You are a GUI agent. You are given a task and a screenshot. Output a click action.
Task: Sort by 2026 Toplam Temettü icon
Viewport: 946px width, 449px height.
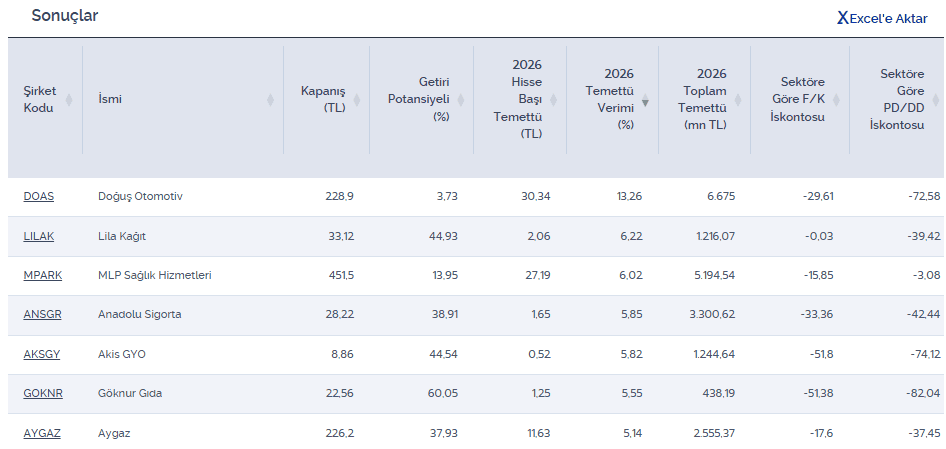tap(738, 99)
